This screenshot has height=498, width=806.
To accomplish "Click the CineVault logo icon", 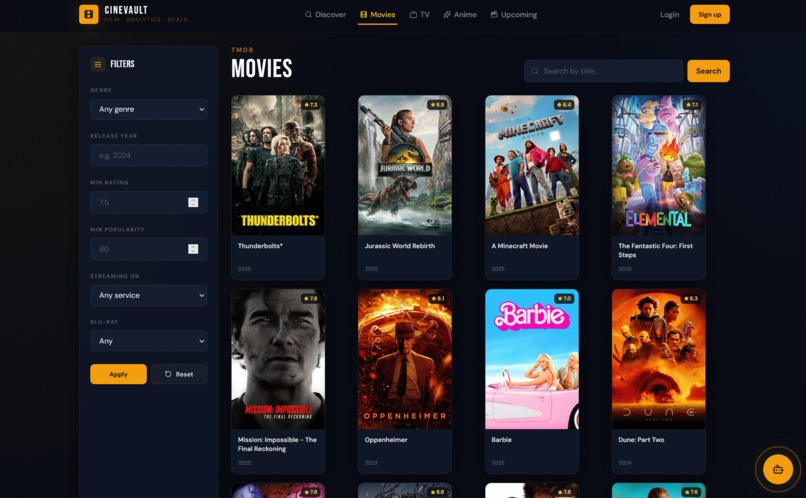I will pyautogui.click(x=88, y=14).
